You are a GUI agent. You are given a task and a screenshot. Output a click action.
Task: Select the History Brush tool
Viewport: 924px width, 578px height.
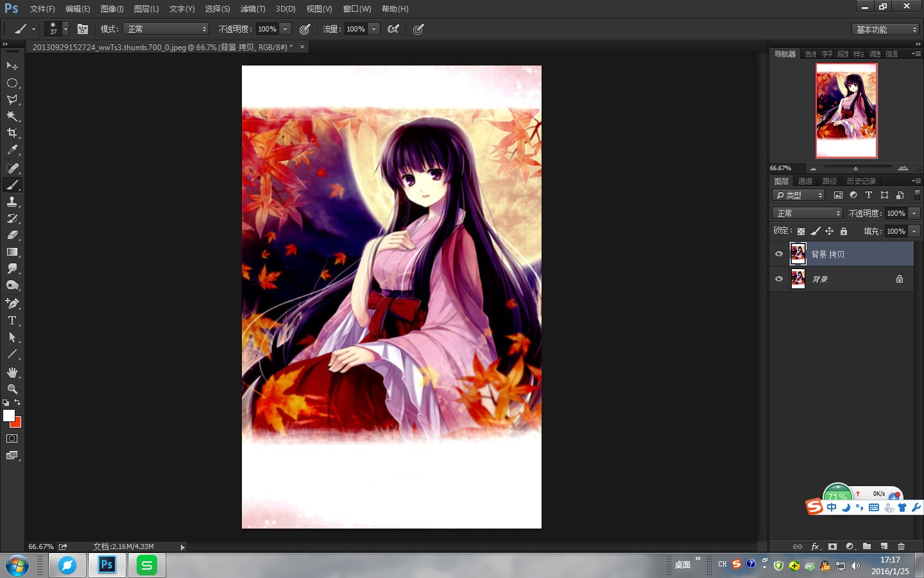coord(12,218)
